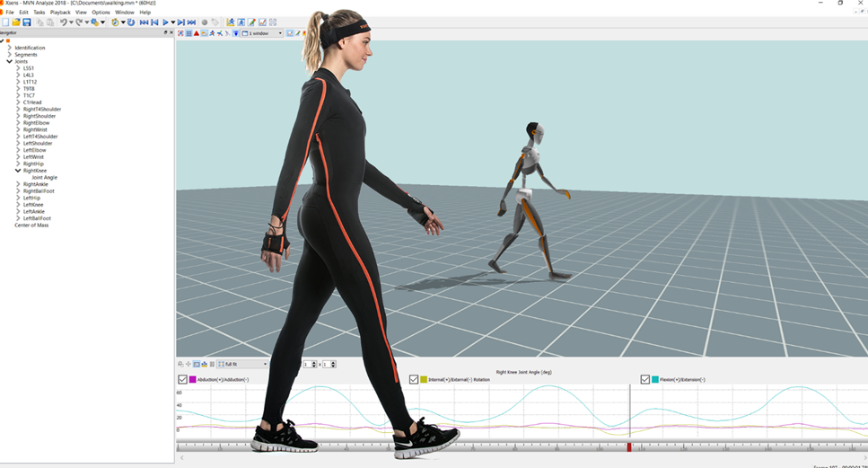The height and width of the screenshot is (468, 868).
Task: Open the View menu
Action: click(x=81, y=13)
